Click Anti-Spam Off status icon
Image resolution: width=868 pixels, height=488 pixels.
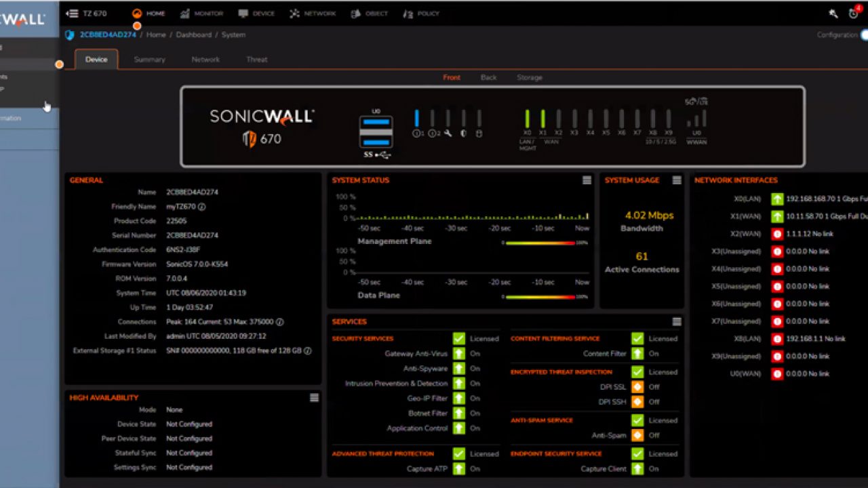(637, 435)
